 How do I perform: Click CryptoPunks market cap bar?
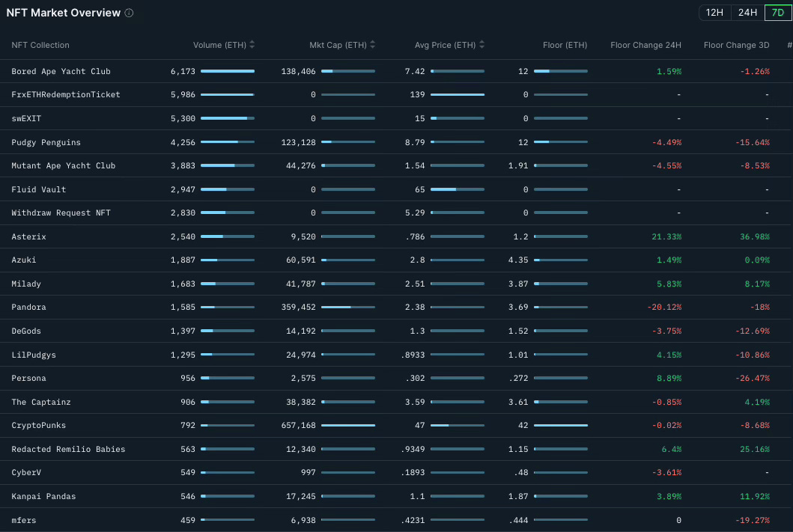[348, 426]
